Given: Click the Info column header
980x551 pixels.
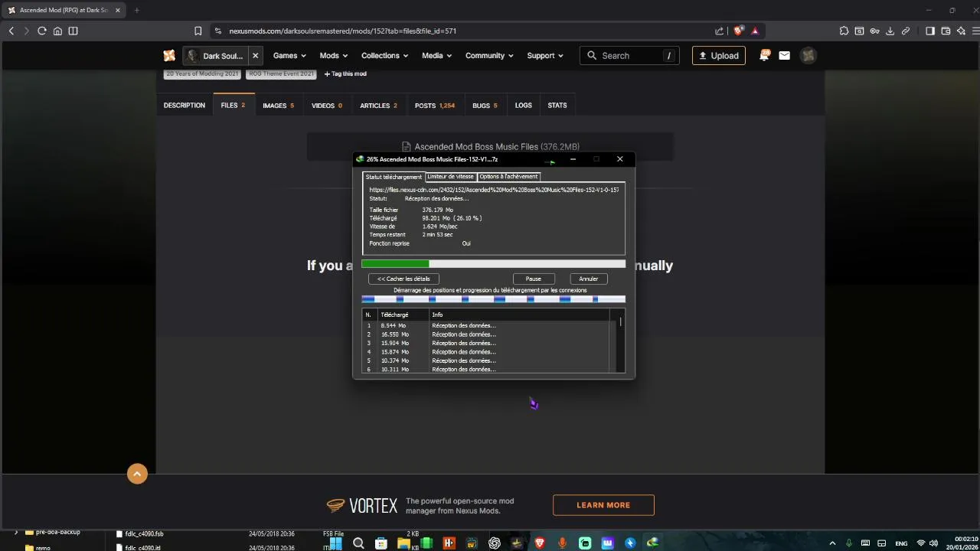Looking at the screenshot, I should pyautogui.click(x=520, y=315).
